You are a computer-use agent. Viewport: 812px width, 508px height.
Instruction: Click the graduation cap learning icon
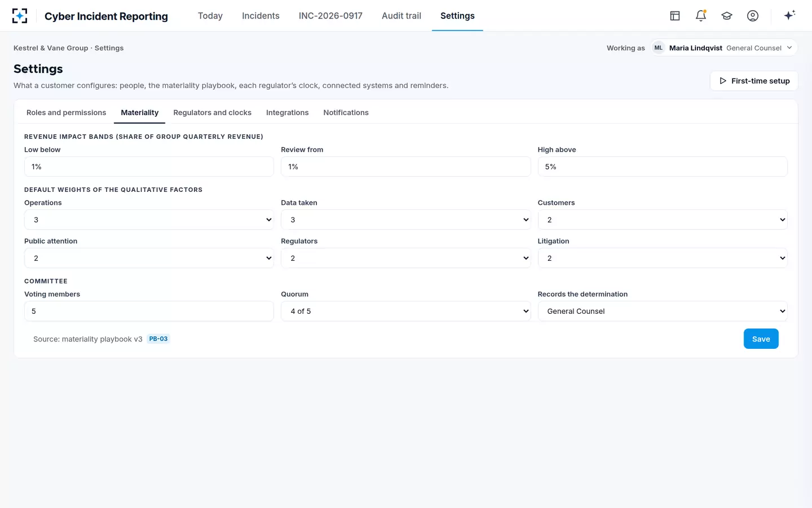click(727, 16)
